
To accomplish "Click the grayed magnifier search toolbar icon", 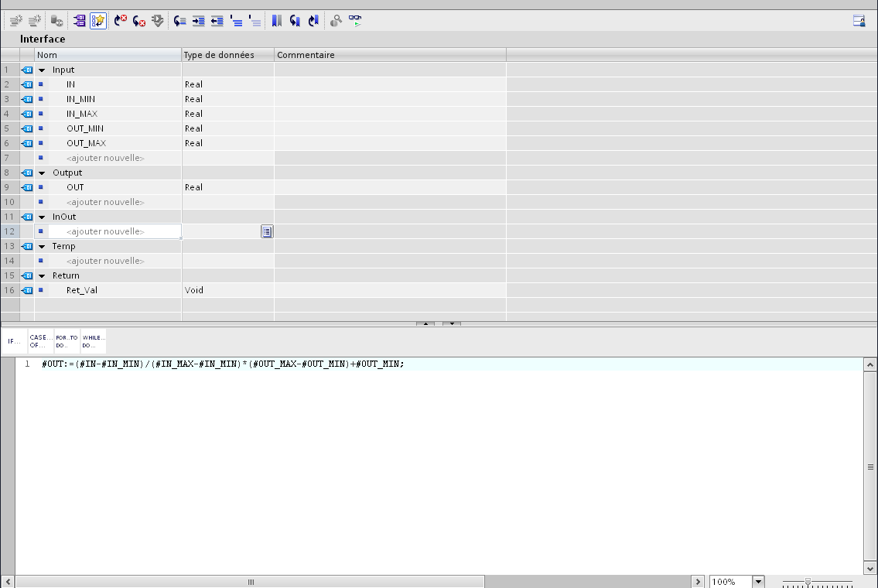I will [336, 21].
